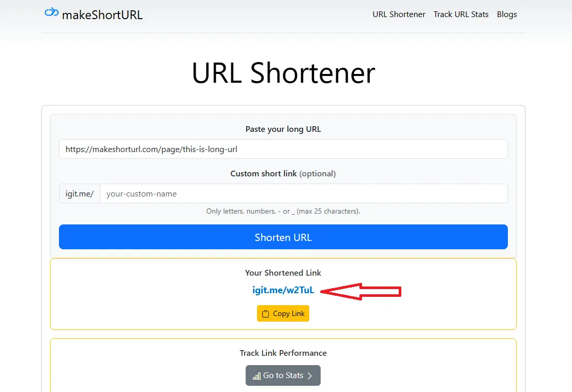Click the long URL input field
The height and width of the screenshot is (392, 572).
[283, 149]
